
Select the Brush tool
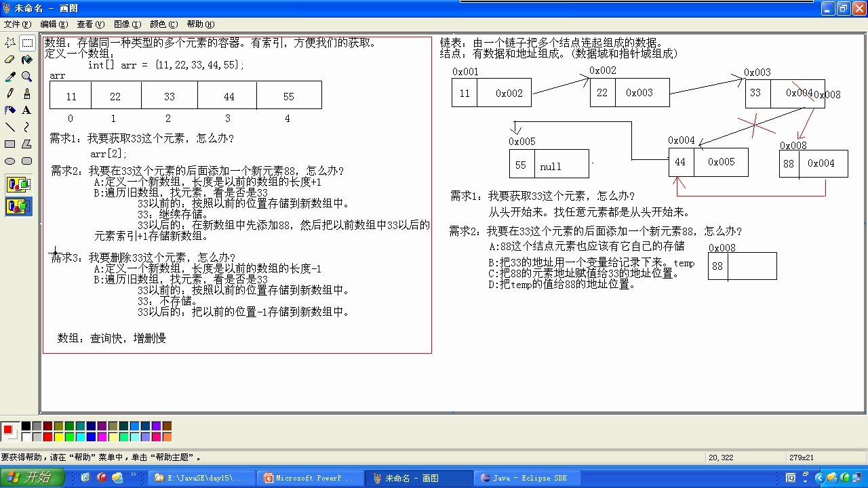pyautogui.click(x=27, y=94)
